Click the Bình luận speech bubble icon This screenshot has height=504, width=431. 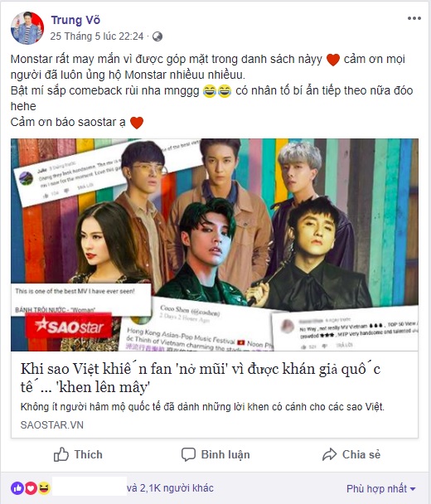pos(188,454)
